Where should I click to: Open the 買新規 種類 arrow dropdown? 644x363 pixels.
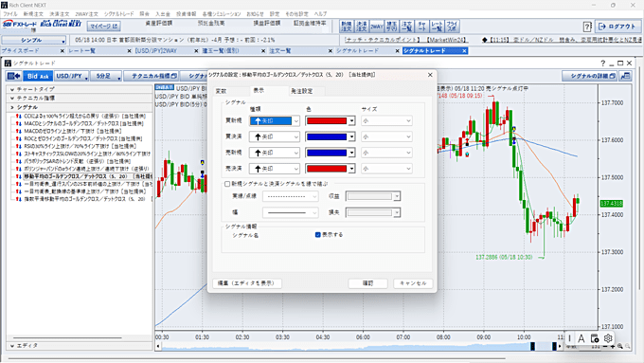(x=275, y=121)
